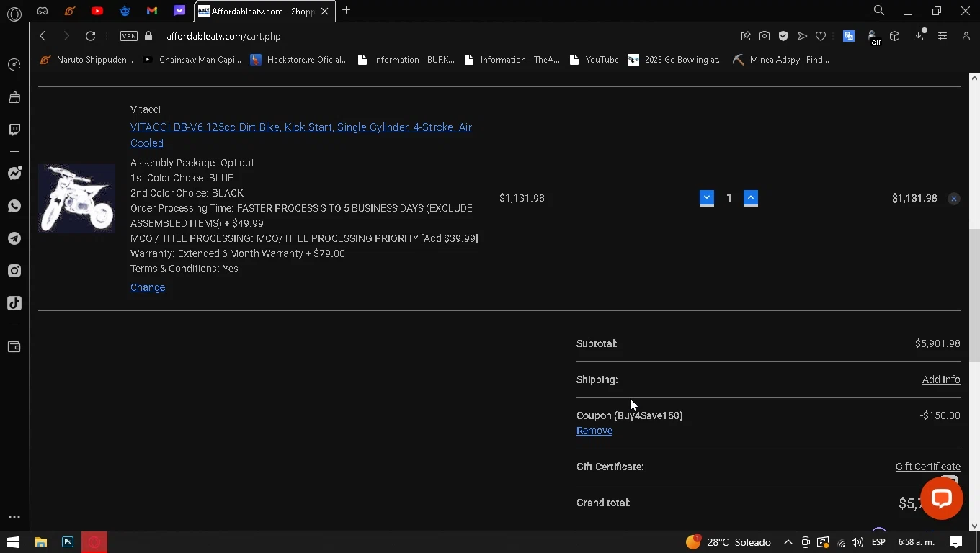Image resolution: width=980 pixels, height=553 pixels.
Task: Decrease dirt bike quantity
Action: pyautogui.click(x=707, y=198)
